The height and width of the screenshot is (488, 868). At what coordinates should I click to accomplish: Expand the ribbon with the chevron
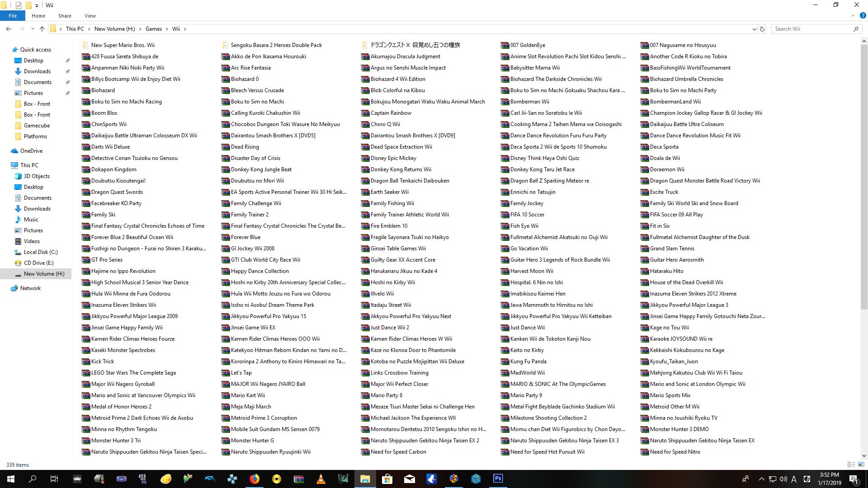853,15
